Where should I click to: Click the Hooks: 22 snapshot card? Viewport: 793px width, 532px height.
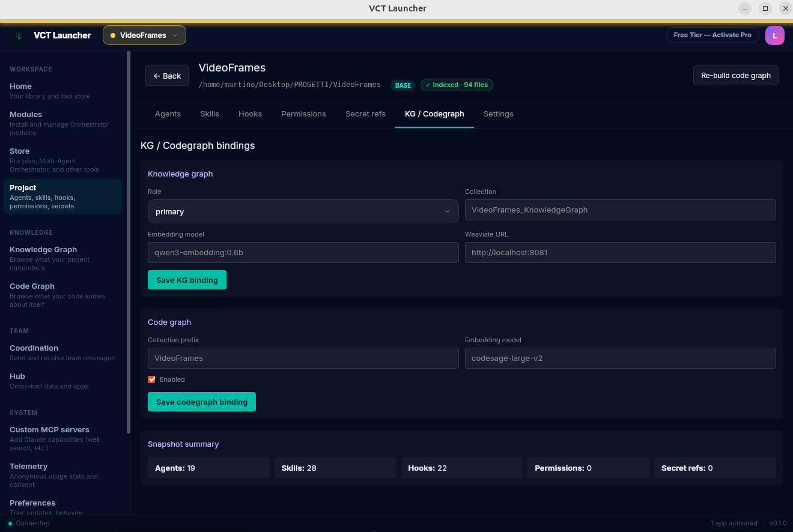(x=462, y=468)
